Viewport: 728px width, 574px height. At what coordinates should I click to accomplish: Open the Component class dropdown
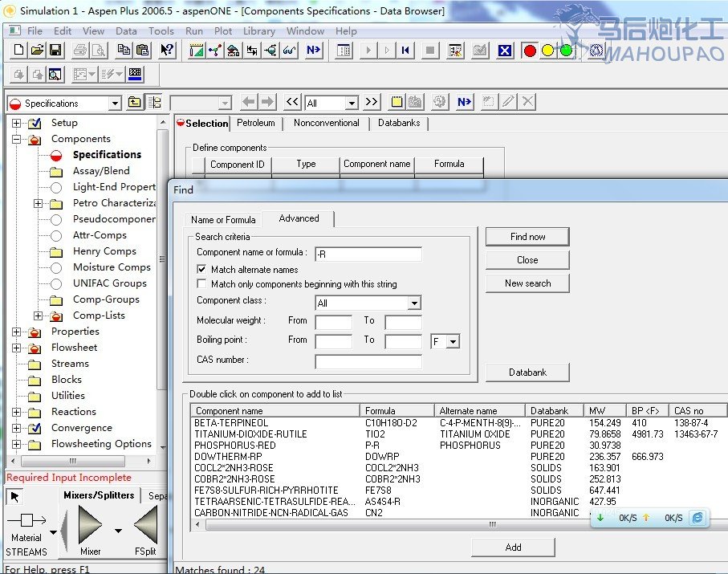pyautogui.click(x=413, y=303)
